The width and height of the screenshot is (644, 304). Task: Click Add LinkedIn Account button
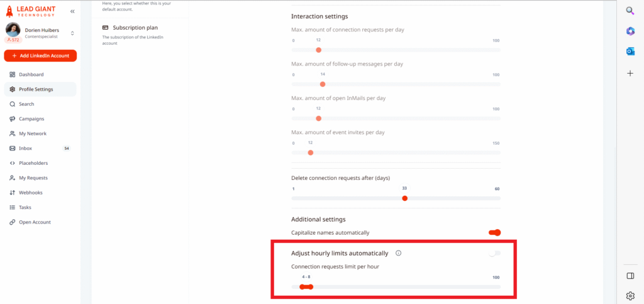pos(40,56)
